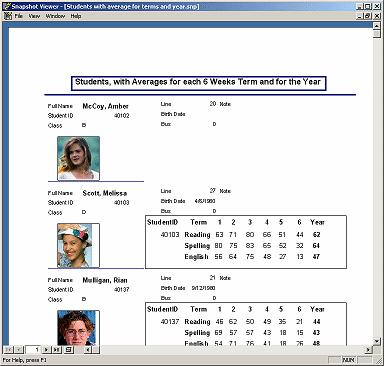This screenshot has height=366, width=384.
Task: Click English row label in 40103 table
Action: [196, 257]
